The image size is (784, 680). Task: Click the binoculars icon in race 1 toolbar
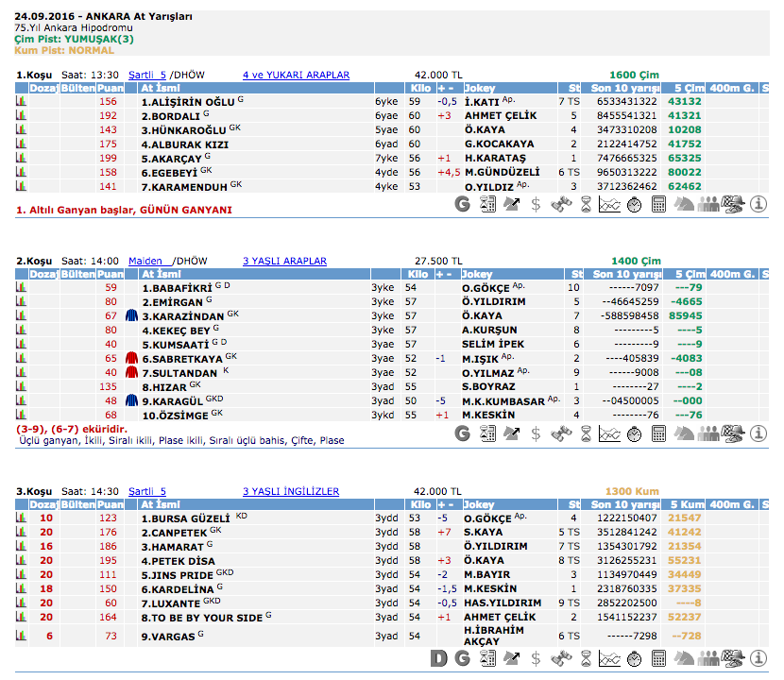tap(561, 203)
